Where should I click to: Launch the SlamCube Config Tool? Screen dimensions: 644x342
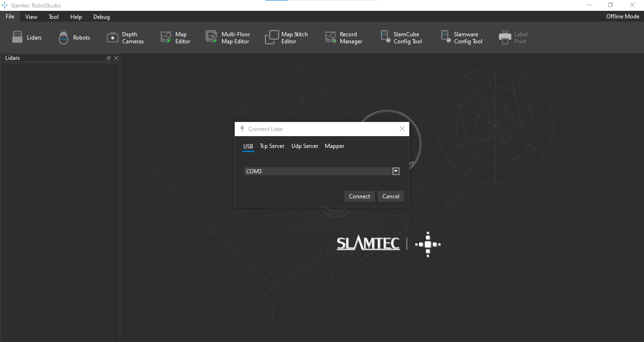click(401, 38)
